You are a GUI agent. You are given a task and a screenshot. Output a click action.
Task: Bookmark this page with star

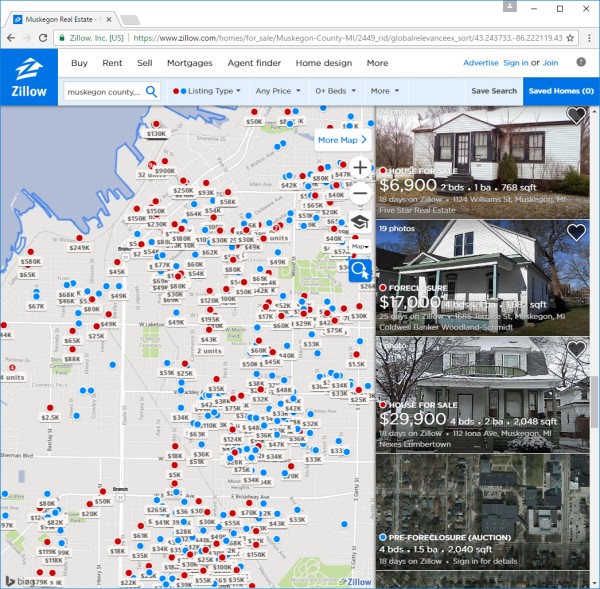click(570, 38)
